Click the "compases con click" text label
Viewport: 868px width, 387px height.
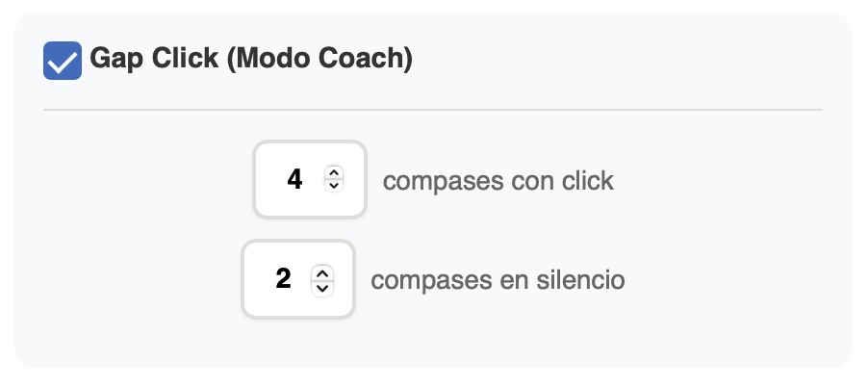(x=498, y=181)
